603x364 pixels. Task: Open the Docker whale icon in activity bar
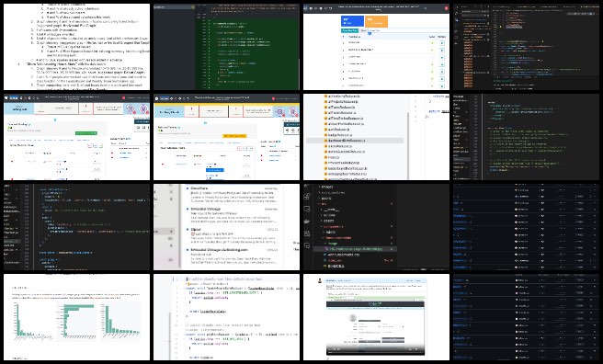307,222
